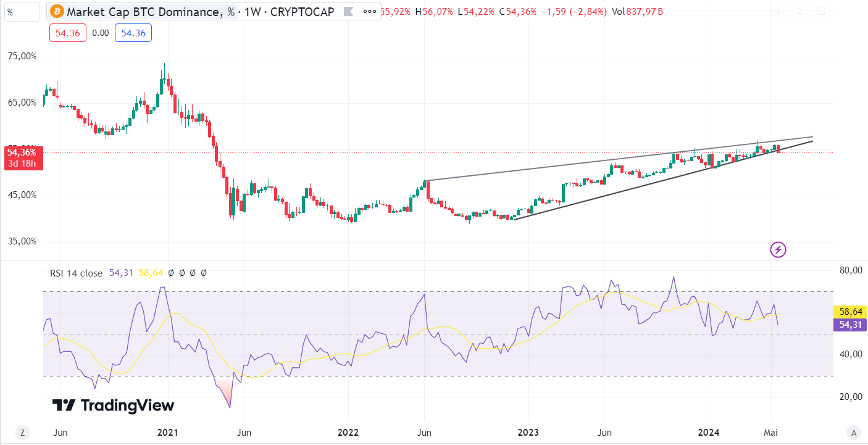Click the 45,00% price axis label

tap(22, 195)
